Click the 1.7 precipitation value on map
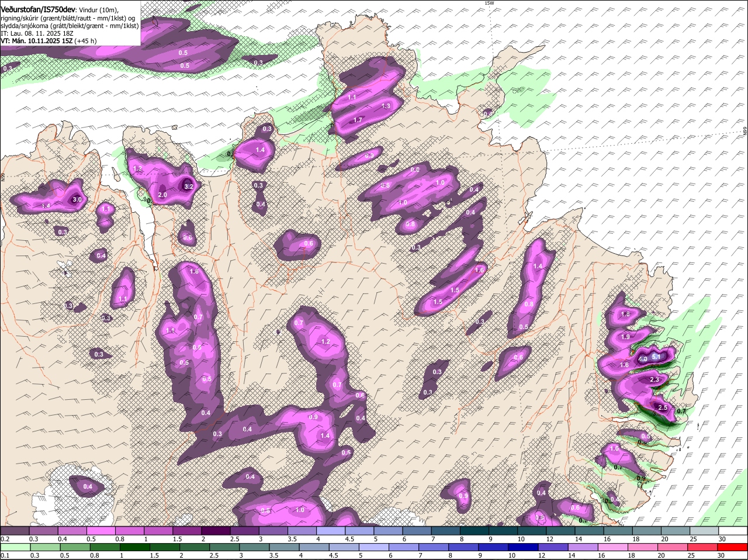 [x=358, y=120]
